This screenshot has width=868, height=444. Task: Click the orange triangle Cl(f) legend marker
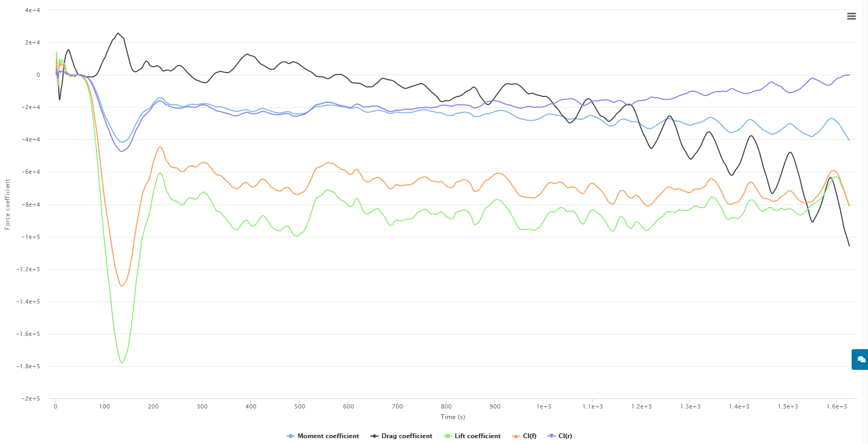click(x=516, y=436)
